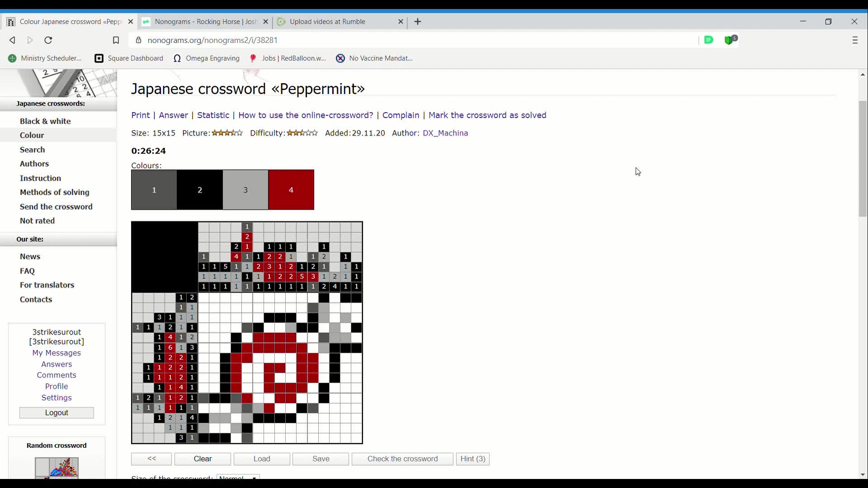Close the Upload videos at Rumble tab
The width and height of the screenshot is (868, 488).
[x=401, y=22]
